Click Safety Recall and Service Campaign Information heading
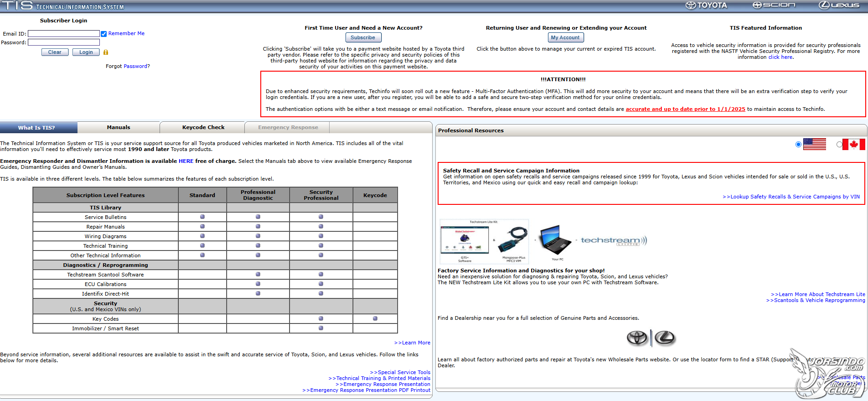Viewport: 868px width, 401px height. 511,171
